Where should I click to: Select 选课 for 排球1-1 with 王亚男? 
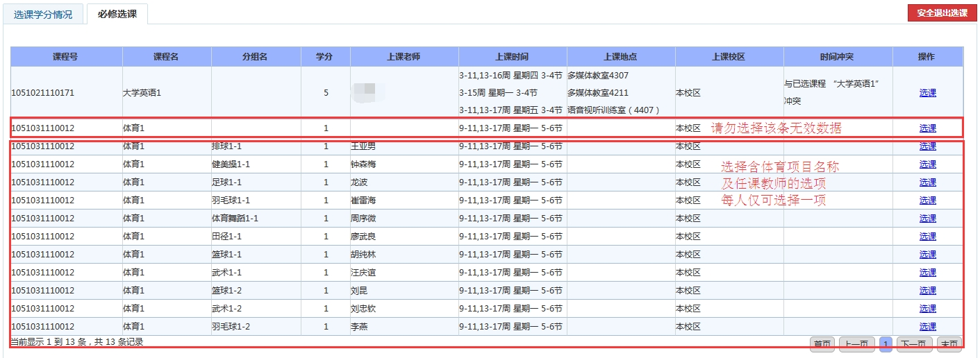click(927, 146)
